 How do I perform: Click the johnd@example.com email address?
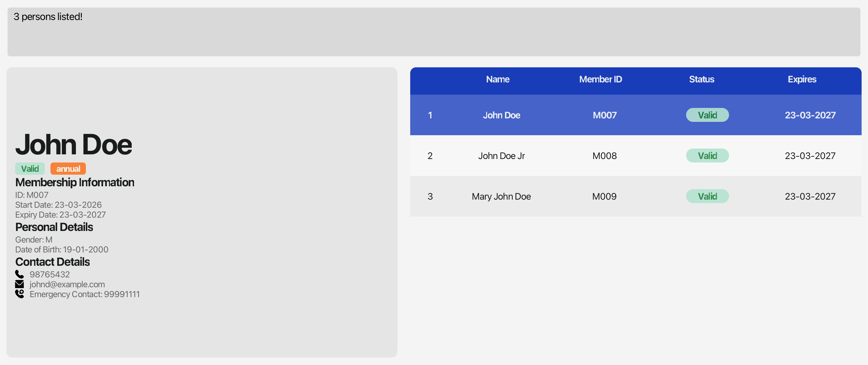coord(66,284)
